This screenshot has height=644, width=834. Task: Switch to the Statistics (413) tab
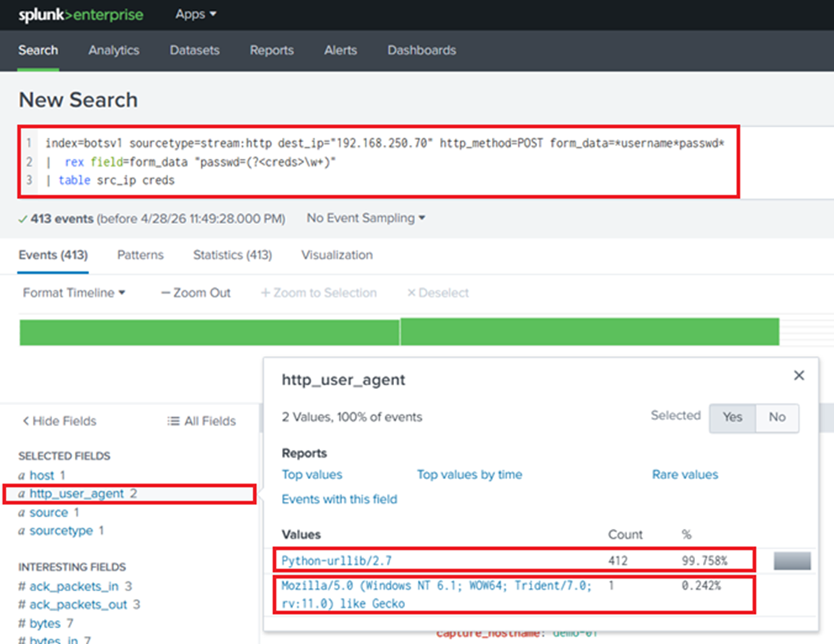tap(232, 255)
